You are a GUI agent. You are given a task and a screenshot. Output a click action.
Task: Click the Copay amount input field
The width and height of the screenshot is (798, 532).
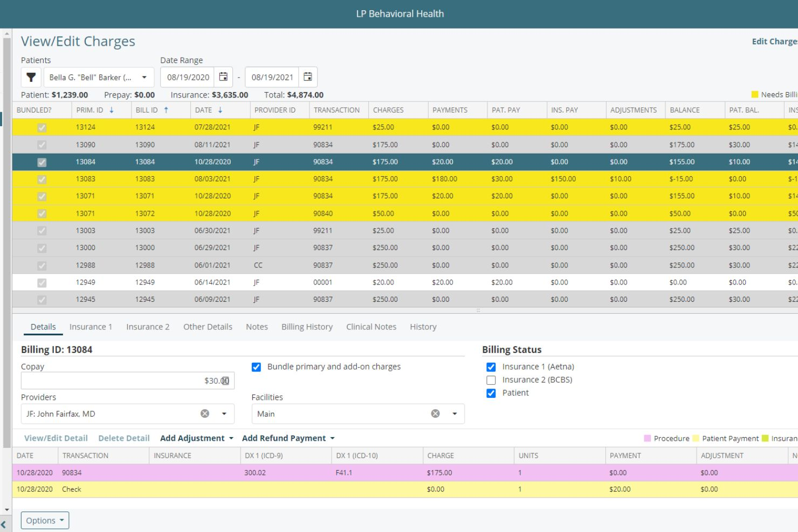coord(127,381)
